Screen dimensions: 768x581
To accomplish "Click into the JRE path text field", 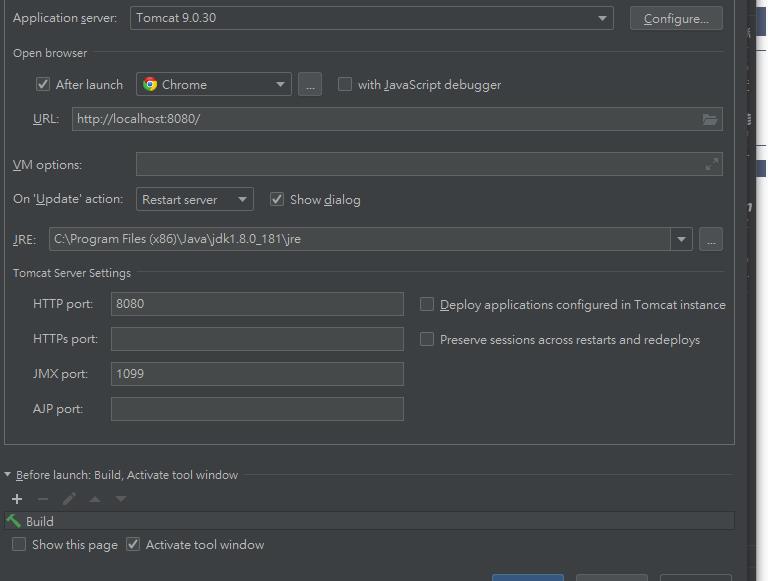I will coord(360,239).
